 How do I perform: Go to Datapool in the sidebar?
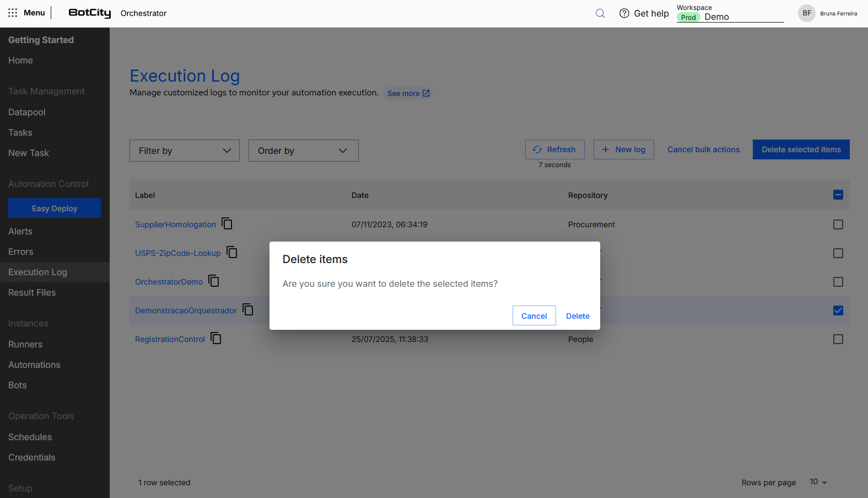pyautogui.click(x=27, y=112)
